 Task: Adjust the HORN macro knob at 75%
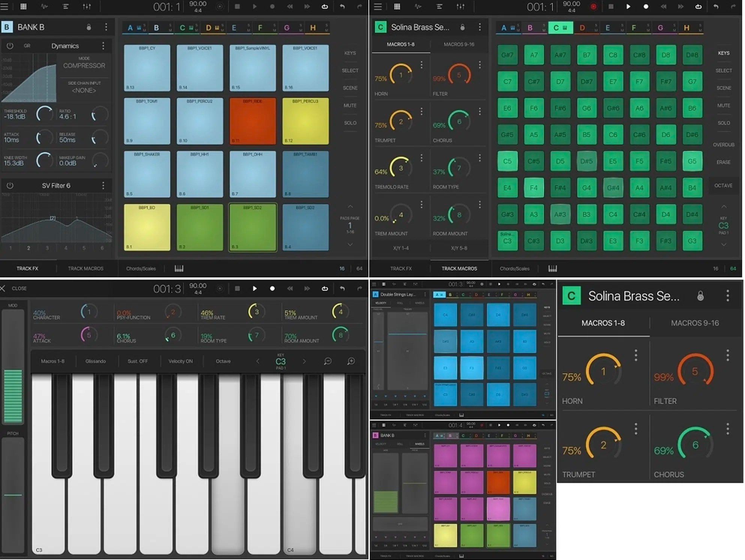click(400, 75)
